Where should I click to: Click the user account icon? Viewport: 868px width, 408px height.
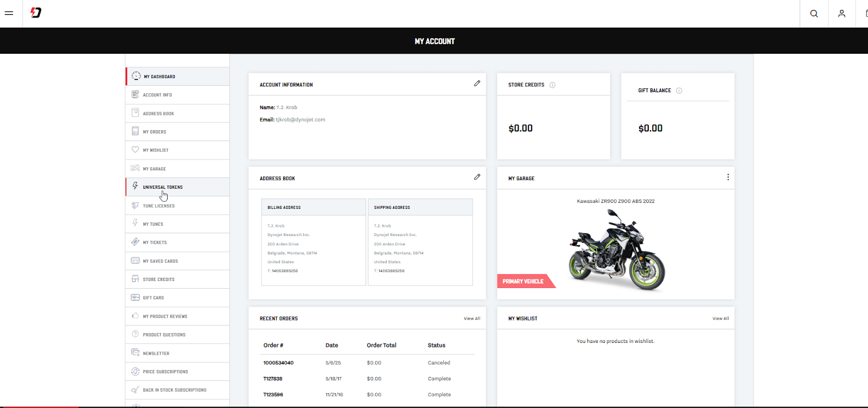click(841, 14)
